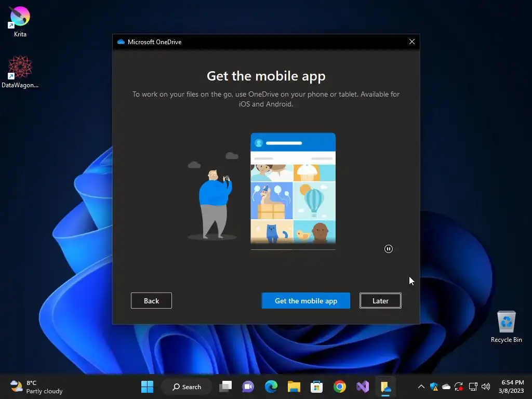Open Task View from taskbar
The width and height of the screenshot is (532, 399).
tap(225, 387)
